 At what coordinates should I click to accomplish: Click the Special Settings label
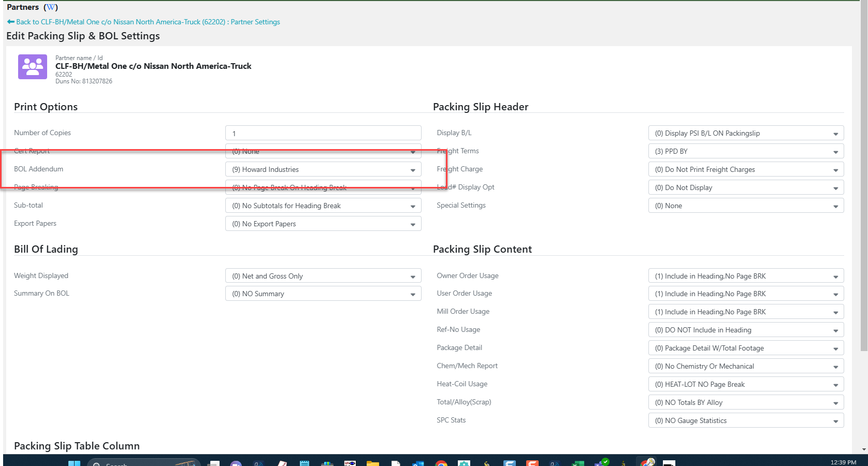[x=461, y=205]
